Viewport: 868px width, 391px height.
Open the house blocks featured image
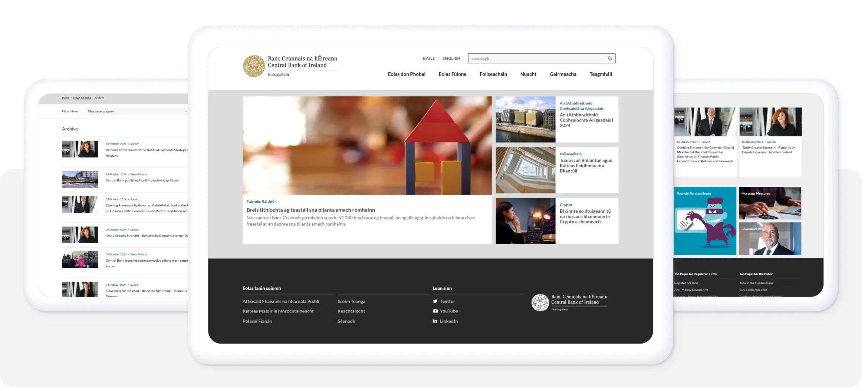point(367,146)
